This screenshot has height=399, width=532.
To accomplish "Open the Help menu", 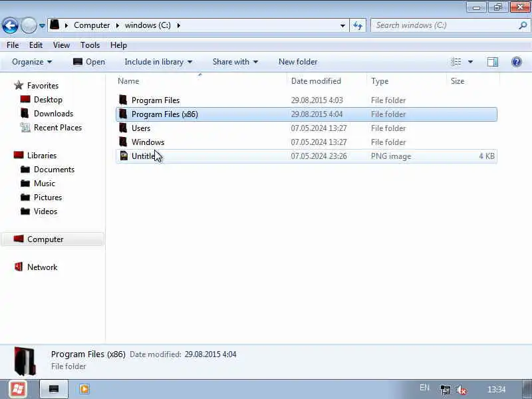I will point(118,45).
